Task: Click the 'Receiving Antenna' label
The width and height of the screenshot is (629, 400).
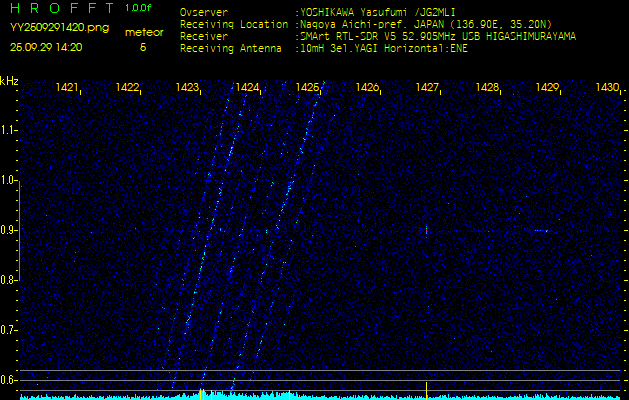Action: point(231,49)
